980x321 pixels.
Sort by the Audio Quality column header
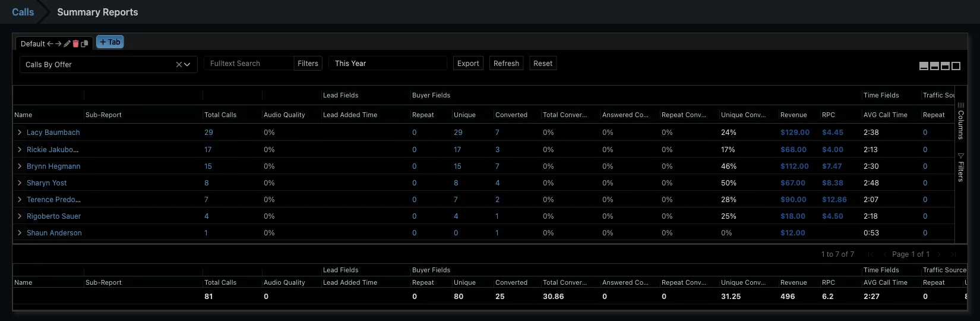284,115
